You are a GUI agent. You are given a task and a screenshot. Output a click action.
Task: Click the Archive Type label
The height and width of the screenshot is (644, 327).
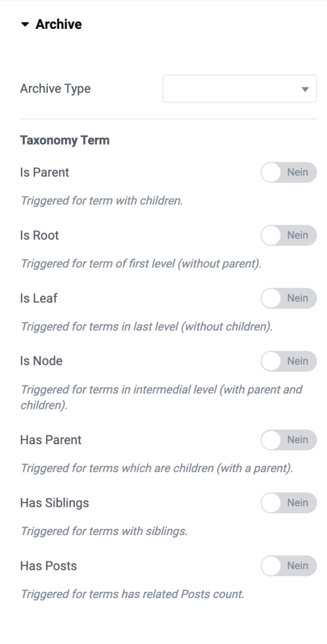pos(55,89)
